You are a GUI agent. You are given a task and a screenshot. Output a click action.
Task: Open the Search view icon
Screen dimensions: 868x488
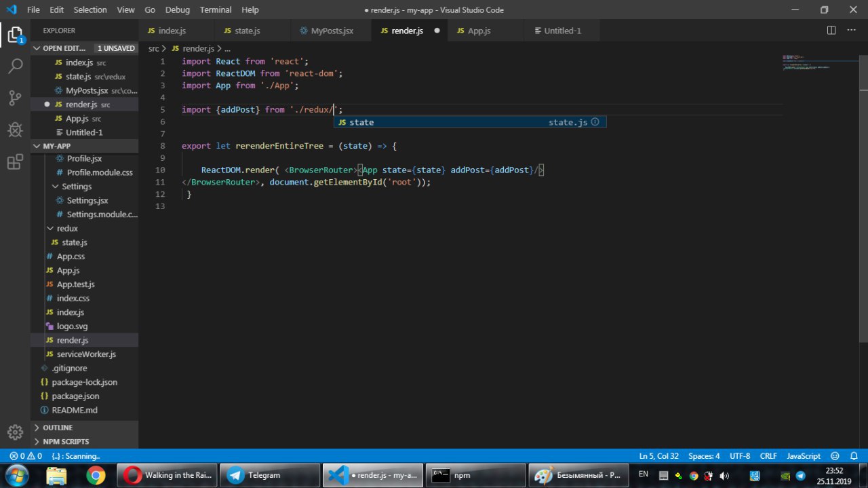15,67
